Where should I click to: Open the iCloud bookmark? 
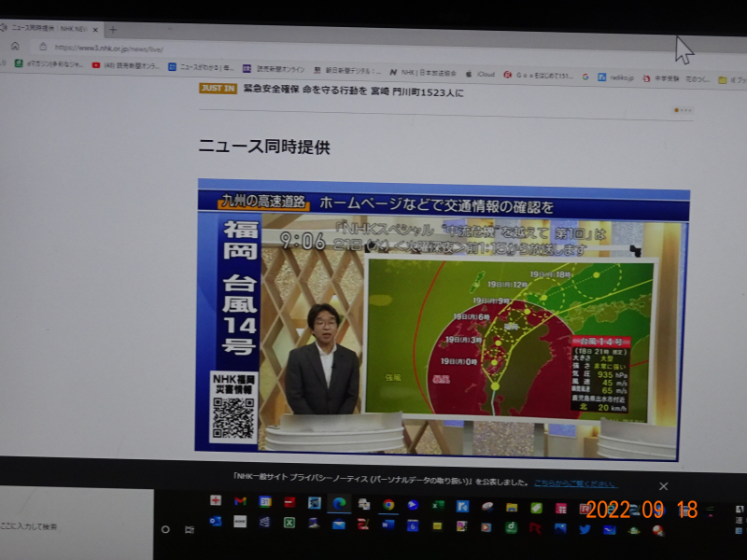tap(481, 75)
